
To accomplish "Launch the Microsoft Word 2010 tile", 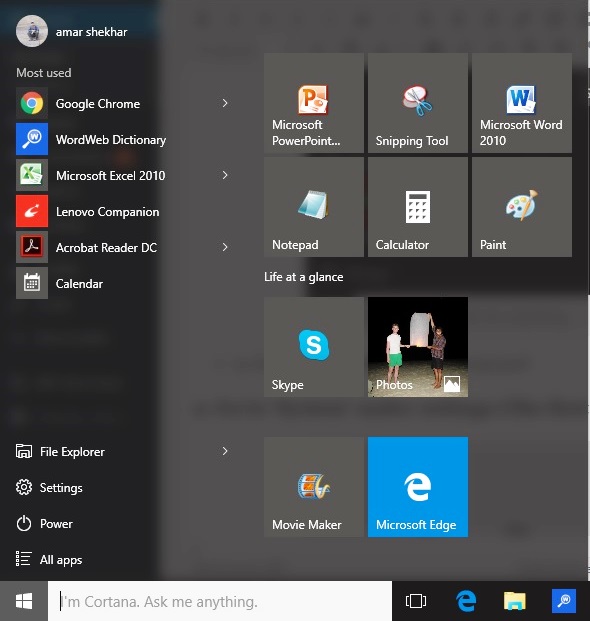I will click(522, 103).
